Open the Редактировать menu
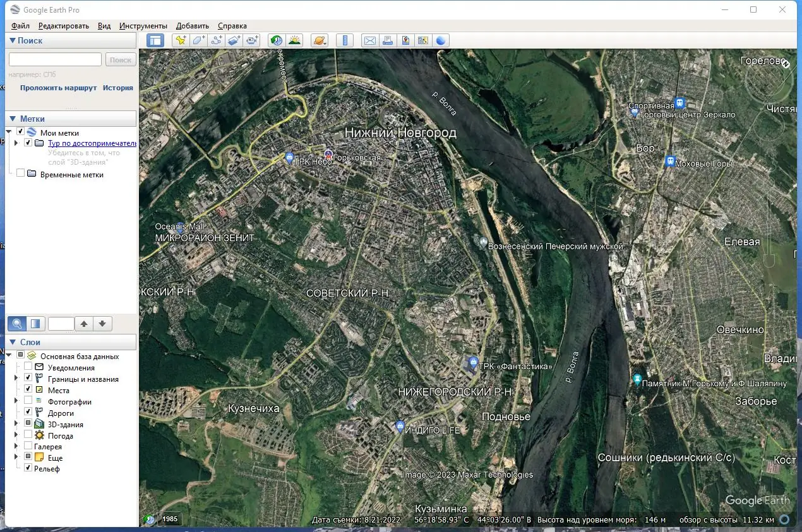The image size is (802, 532). 64,26
